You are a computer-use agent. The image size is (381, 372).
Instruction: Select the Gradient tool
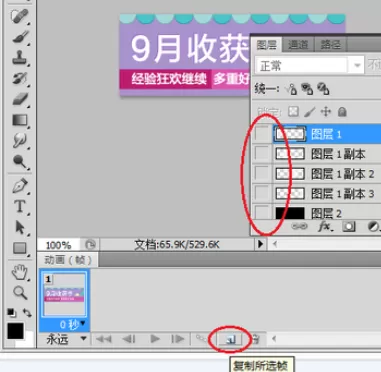(x=19, y=120)
